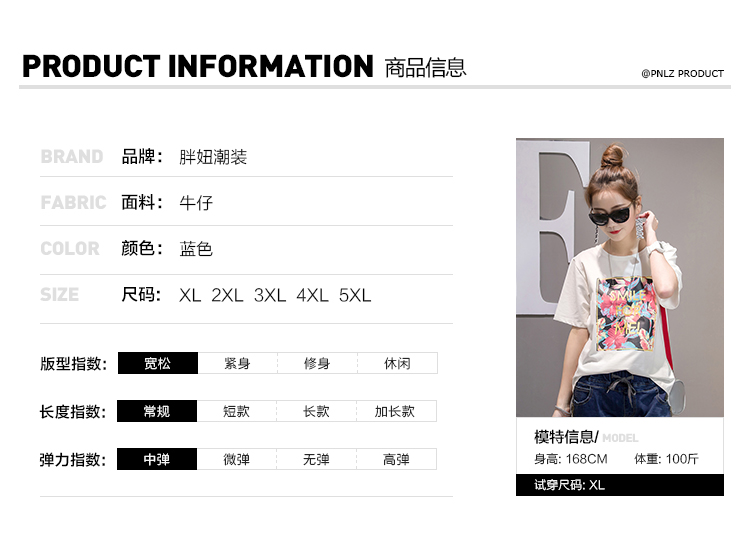Select the 修身 fit option
750x534 pixels.
(x=318, y=363)
